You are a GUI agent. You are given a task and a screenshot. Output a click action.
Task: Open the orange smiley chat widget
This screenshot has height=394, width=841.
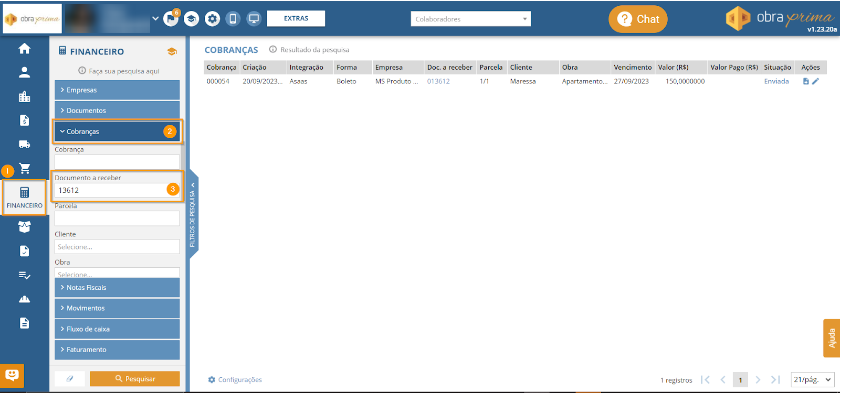[x=12, y=375]
